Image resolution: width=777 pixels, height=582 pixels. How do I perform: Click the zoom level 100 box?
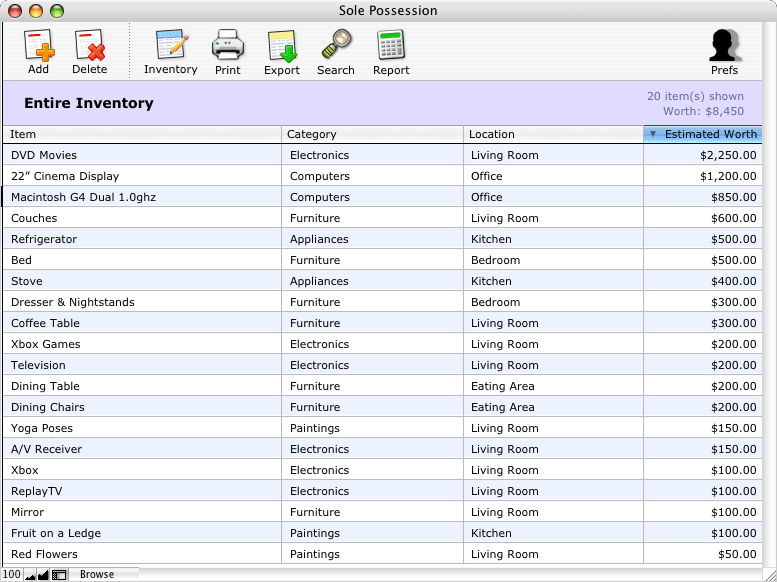(x=11, y=575)
